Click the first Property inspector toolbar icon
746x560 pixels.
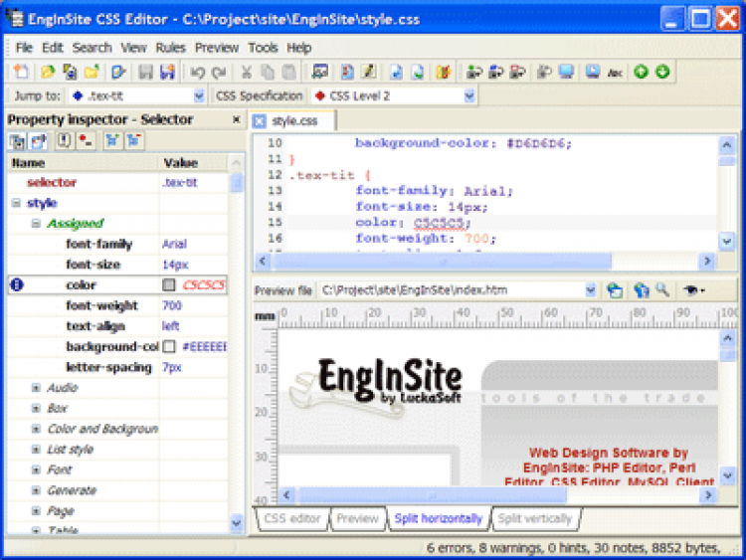(18, 141)
